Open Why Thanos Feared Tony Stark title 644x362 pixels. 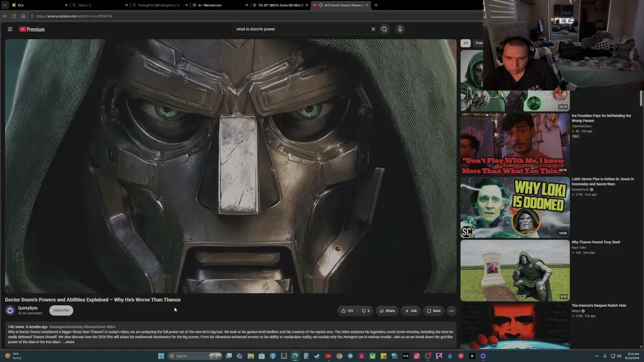point(596,242)
